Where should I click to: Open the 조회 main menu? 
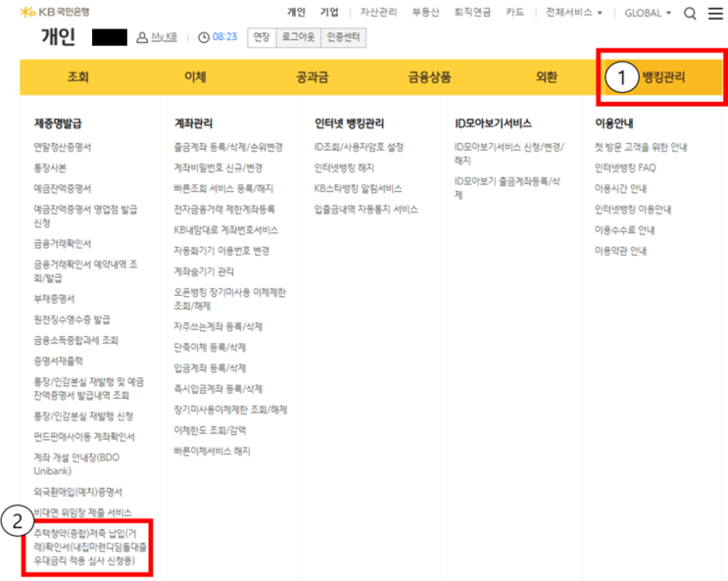(x=78, y=76)
